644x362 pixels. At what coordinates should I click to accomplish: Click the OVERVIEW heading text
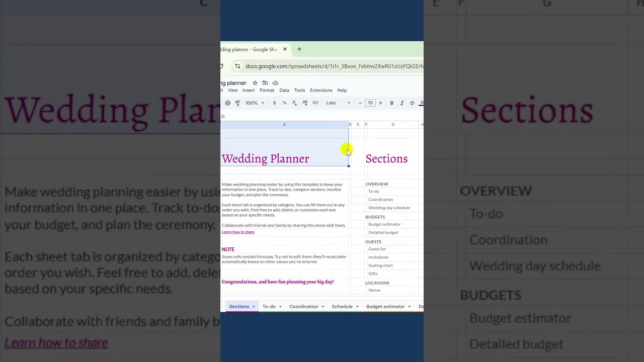[x=377, y=184]
